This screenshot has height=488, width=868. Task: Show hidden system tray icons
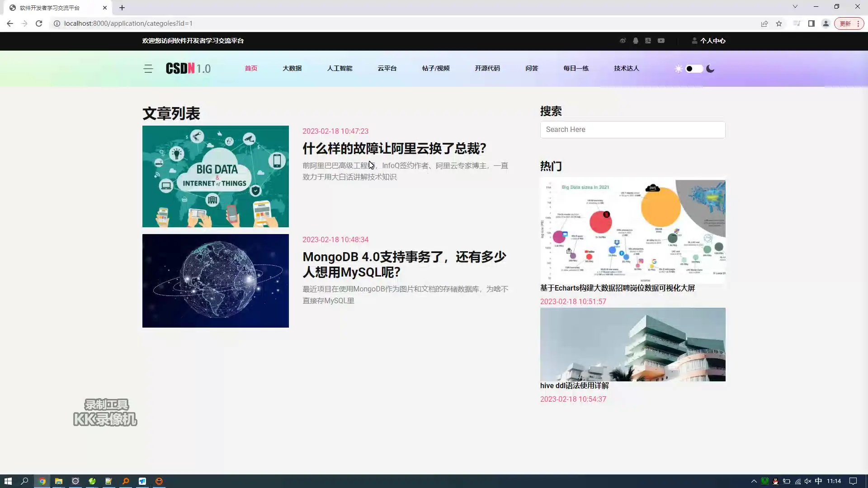pos(754,481)
